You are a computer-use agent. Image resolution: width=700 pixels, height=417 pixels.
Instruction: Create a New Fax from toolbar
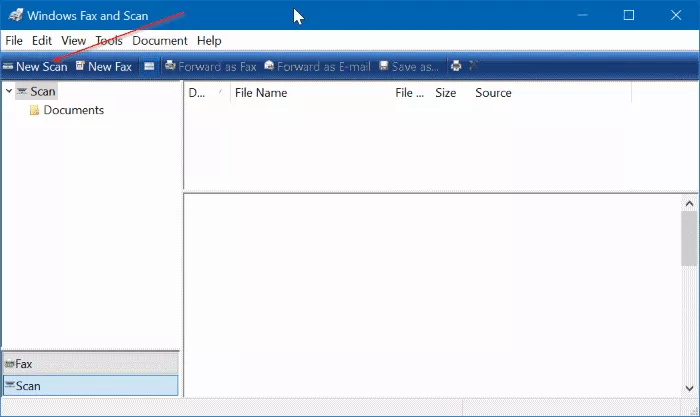click(x=104, y=67)
